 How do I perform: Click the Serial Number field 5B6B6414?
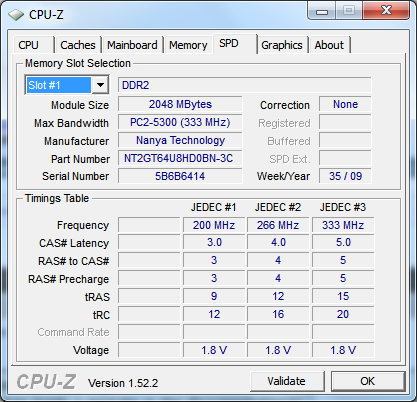point(180,176)
